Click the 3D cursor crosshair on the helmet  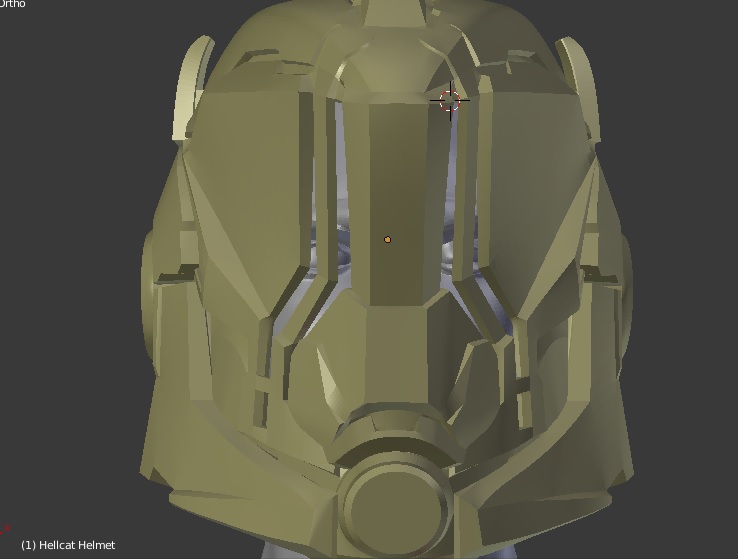point(450,100)
